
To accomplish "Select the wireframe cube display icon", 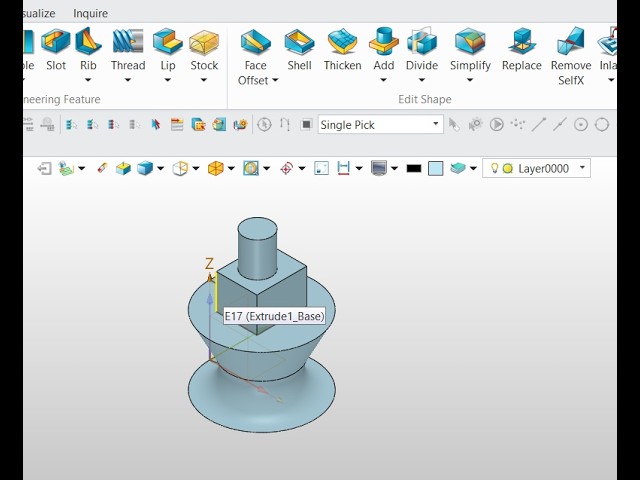I will point(180,168).
